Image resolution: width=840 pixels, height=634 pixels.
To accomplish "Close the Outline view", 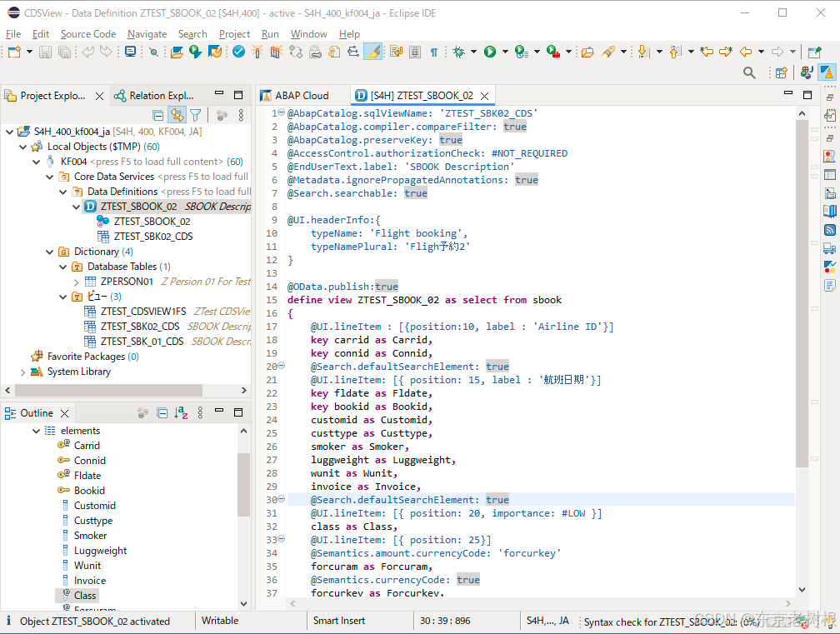I will tap(65, 413).
